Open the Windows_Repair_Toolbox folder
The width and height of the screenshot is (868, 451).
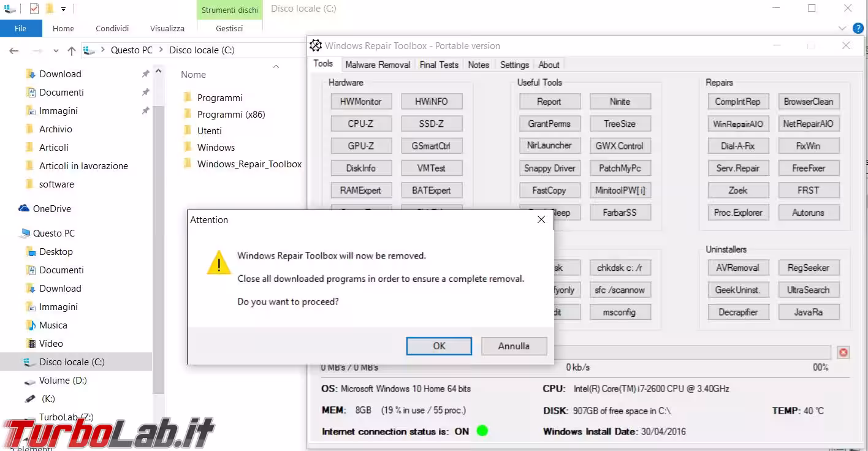coord(249,164)
